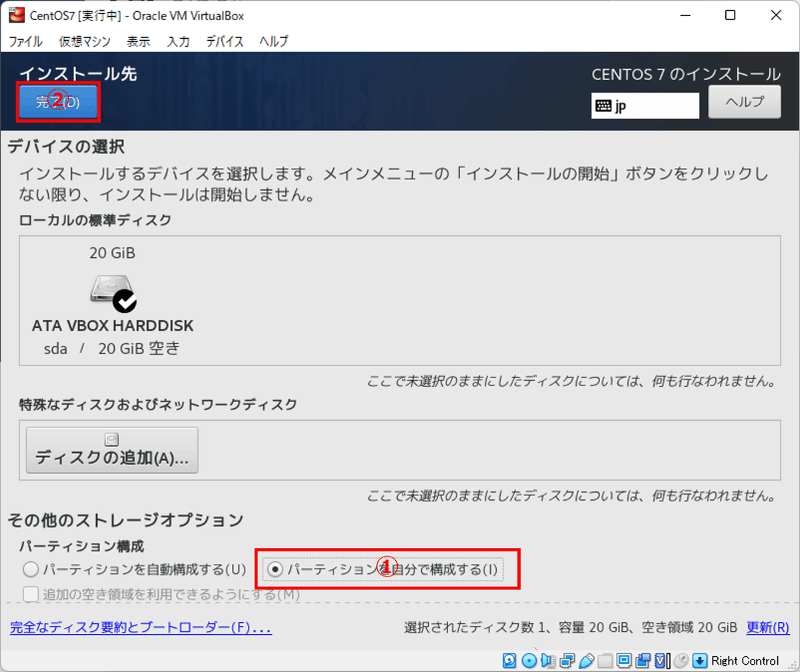Click the 更新(R) refresh link

click(768, 627)
